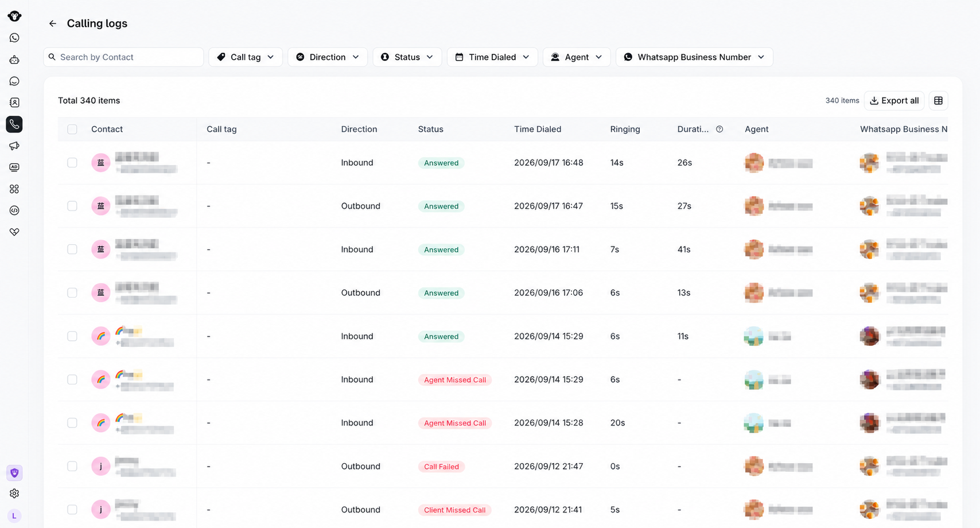Check the row dialed 2026/09/14 15:28
The height and width of the screenshot is (528, 980).
point(72,423)
